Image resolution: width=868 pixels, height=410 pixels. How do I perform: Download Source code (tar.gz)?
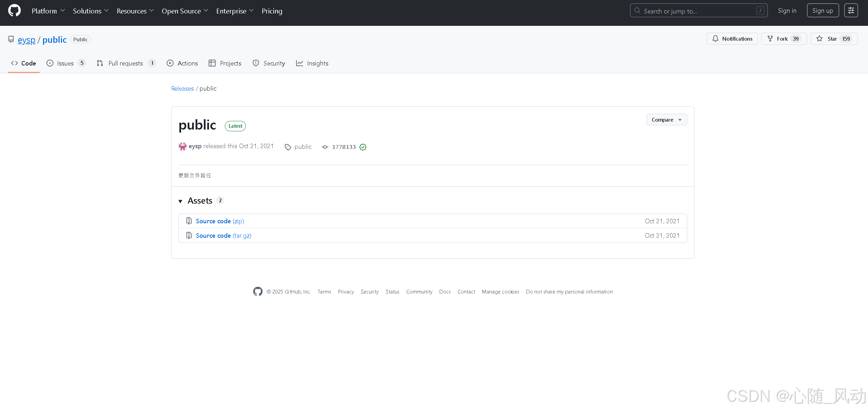pos(223,236)
